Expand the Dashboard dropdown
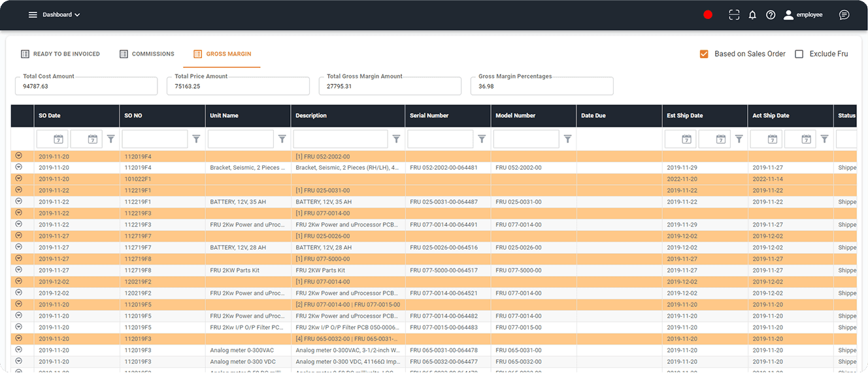The height and width of the screenshot is (373, 868). [61, 14]
